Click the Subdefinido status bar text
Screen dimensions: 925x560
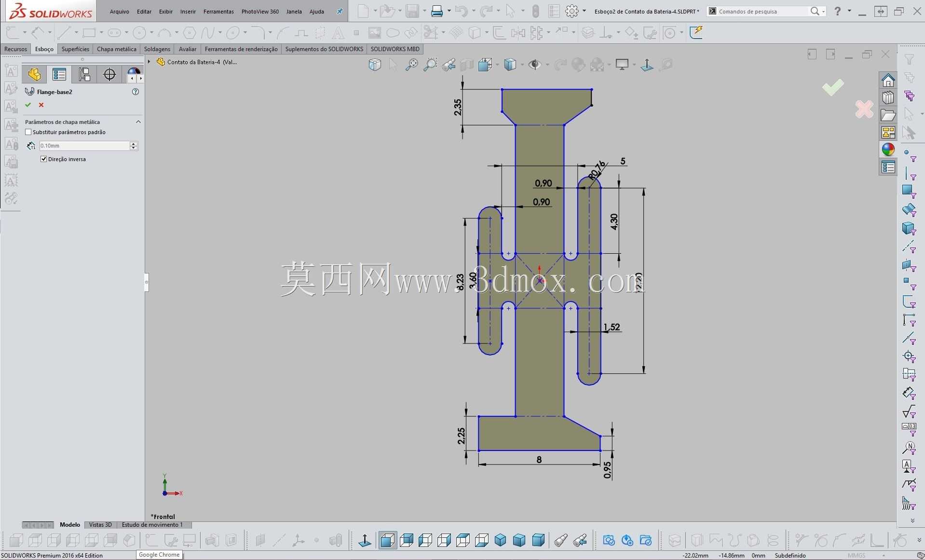click(790, 556)
